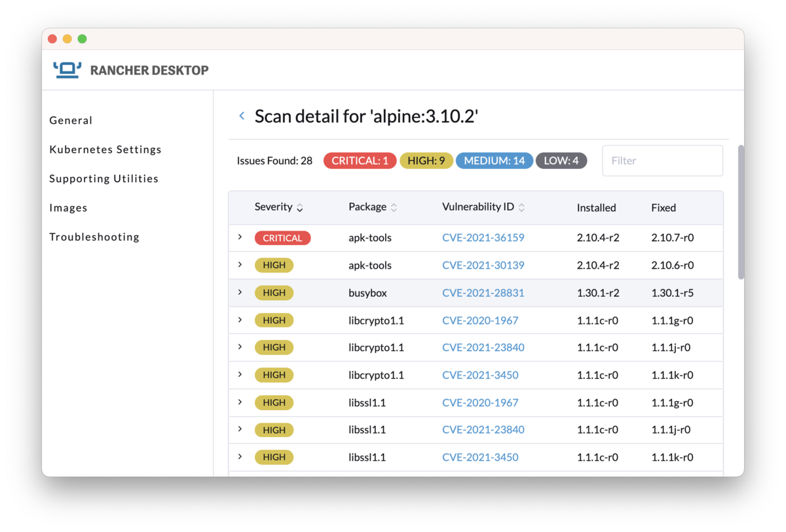Click the Severity column header label
The image size is (786, 532).
pos(273,207)
